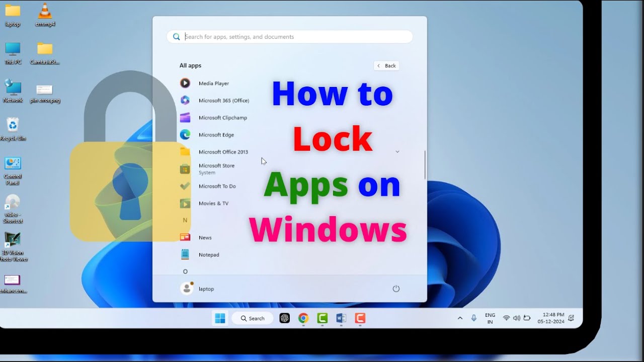This screenshot has height=362, width=644.
Task: Click laptop username text in Start menu
Action: 206,289
